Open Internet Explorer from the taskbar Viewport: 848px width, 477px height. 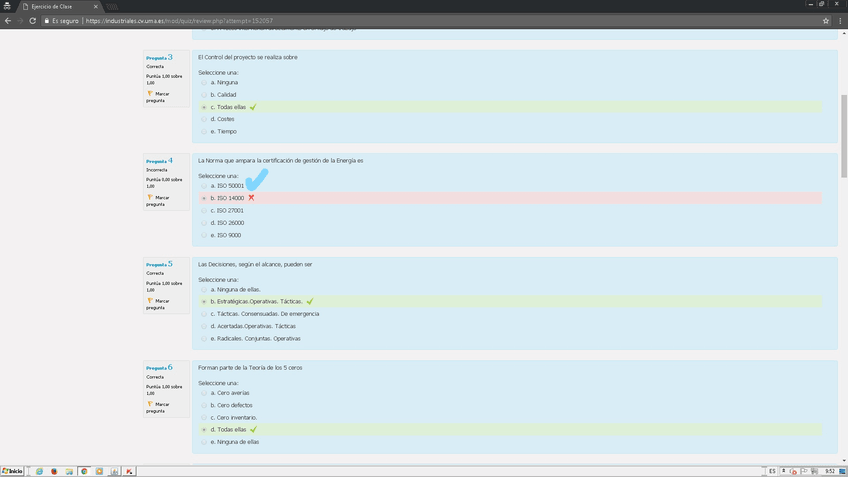coord(39,471)
